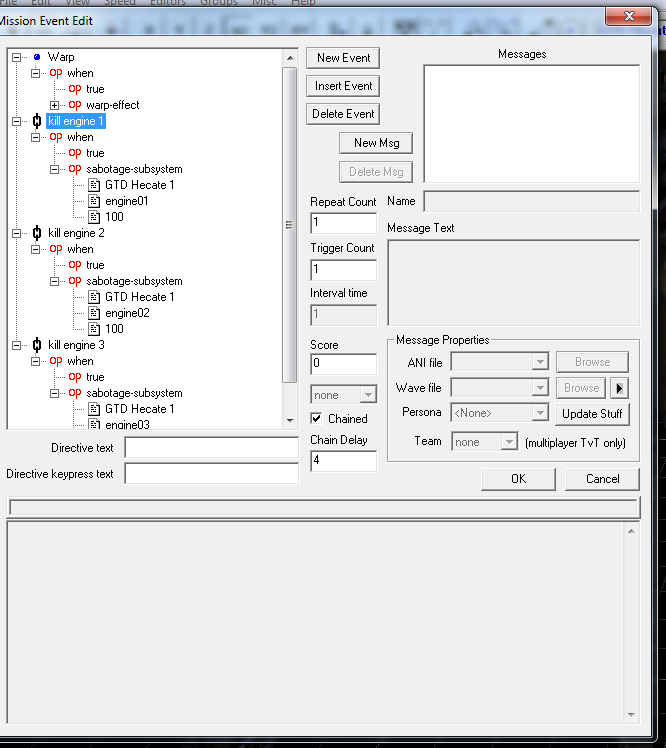Screen dimensions: 666x748
Task: Select the engine02 tree entry
Action: tap(127, 313)
